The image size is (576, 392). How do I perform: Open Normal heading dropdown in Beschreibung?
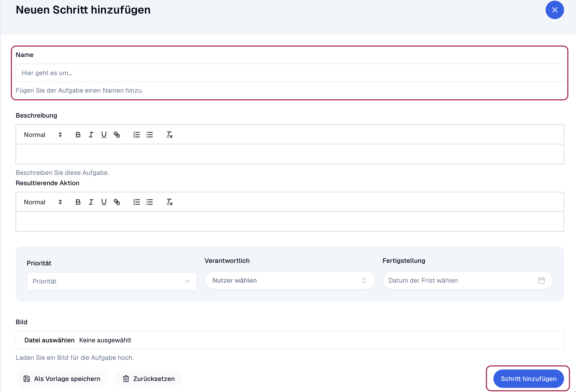[x=43, y=135]
